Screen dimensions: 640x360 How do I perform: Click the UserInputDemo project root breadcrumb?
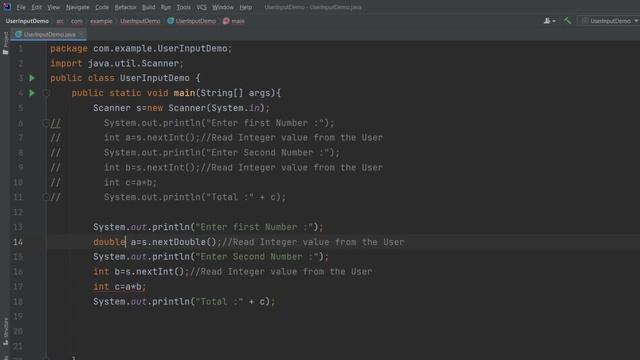(x=27, y=21)
